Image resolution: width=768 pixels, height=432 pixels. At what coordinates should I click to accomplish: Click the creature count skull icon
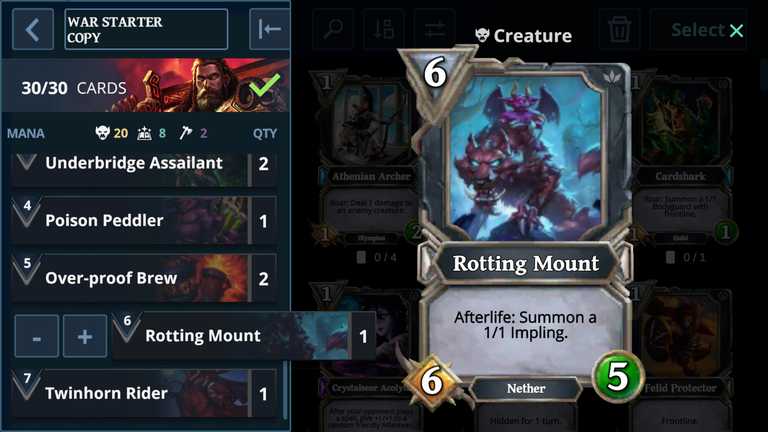tap(102, 133)
